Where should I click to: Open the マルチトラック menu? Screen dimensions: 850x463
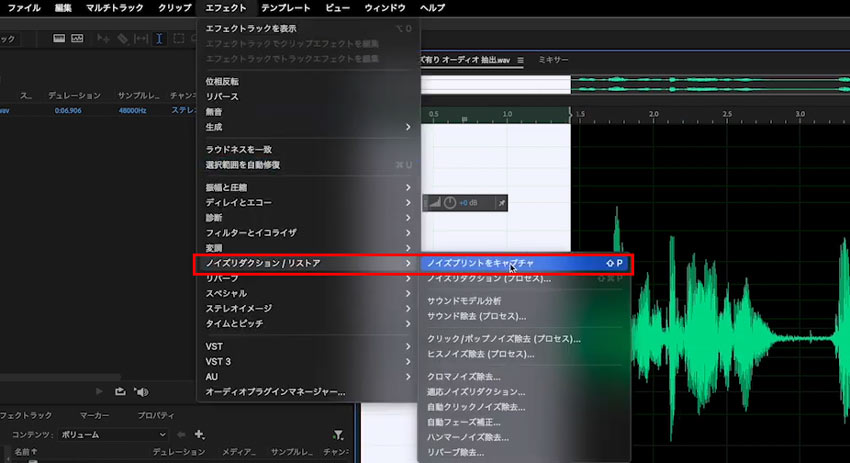(115, 8)
